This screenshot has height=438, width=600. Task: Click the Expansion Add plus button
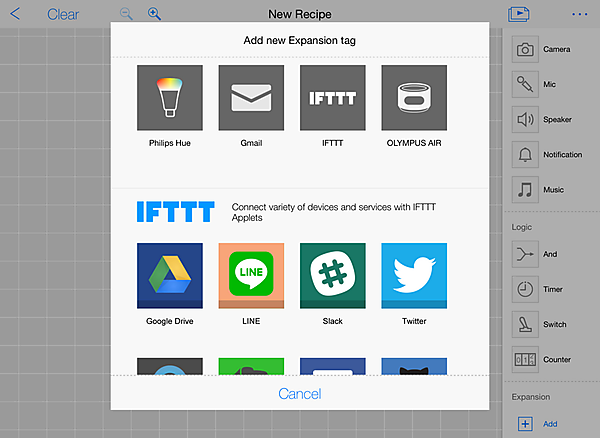pos(525,424)
